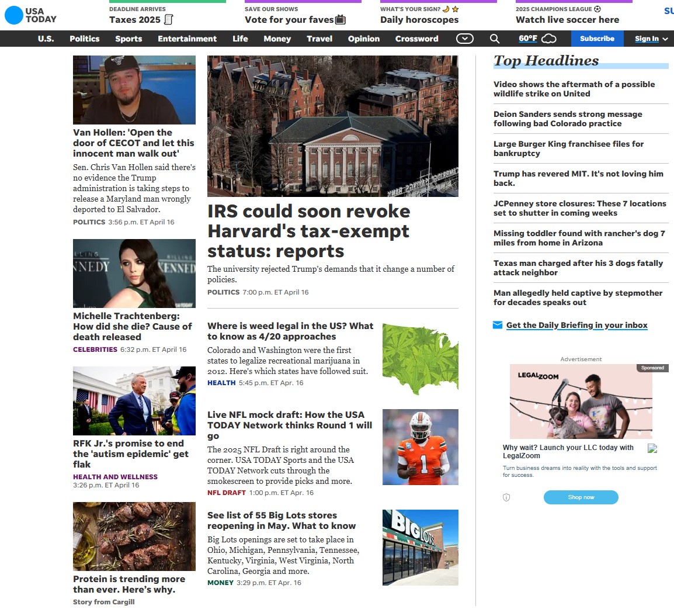The height and width of the screenshot is (616, 674).
Task: Open Texas man charged dogs attack headline
Action: click(578, 268)
